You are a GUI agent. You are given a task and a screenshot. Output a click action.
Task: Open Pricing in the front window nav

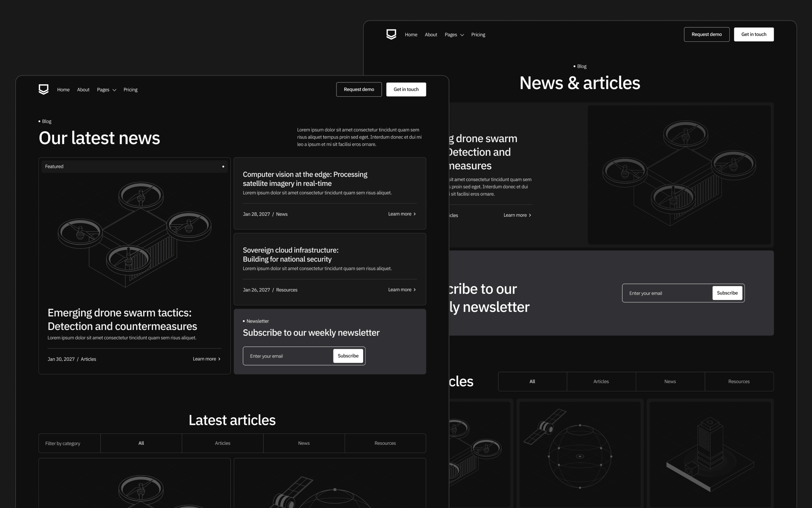tap(130, 90)
